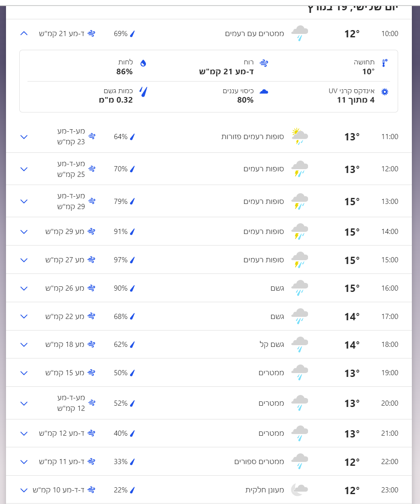This screenshot has height=504, width=420.
Task: Open details chevron for 23:00
Action: tap(24, 490)
